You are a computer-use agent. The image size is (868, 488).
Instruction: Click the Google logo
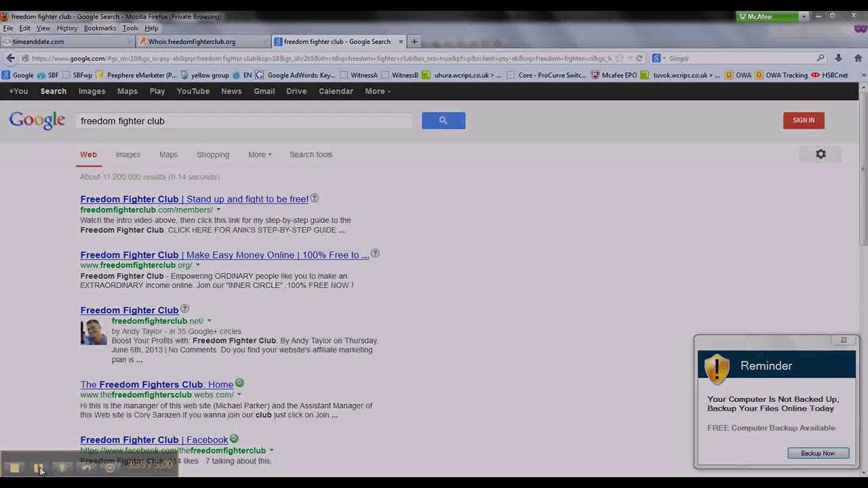[x=37, y=121]
